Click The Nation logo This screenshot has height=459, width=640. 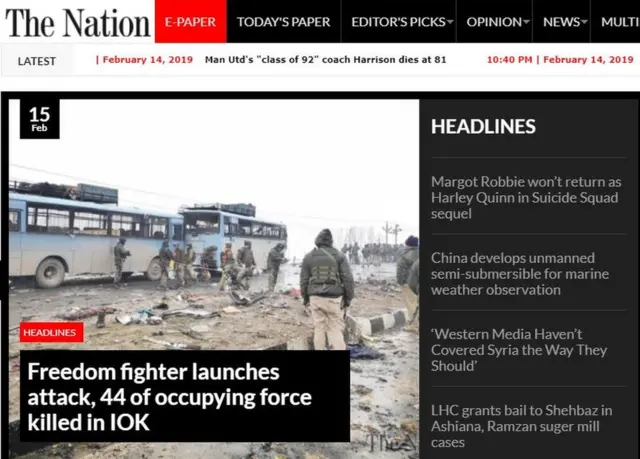pos(78,22)
